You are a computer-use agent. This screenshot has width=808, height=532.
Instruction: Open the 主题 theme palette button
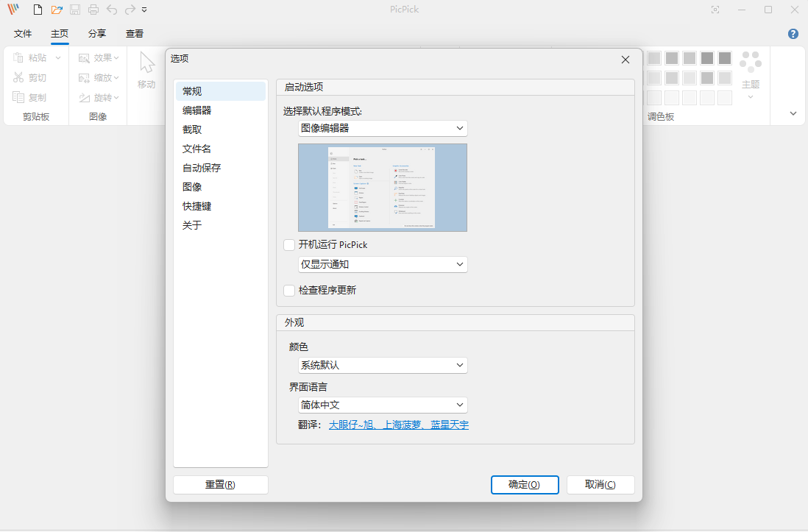coord(751,75)
